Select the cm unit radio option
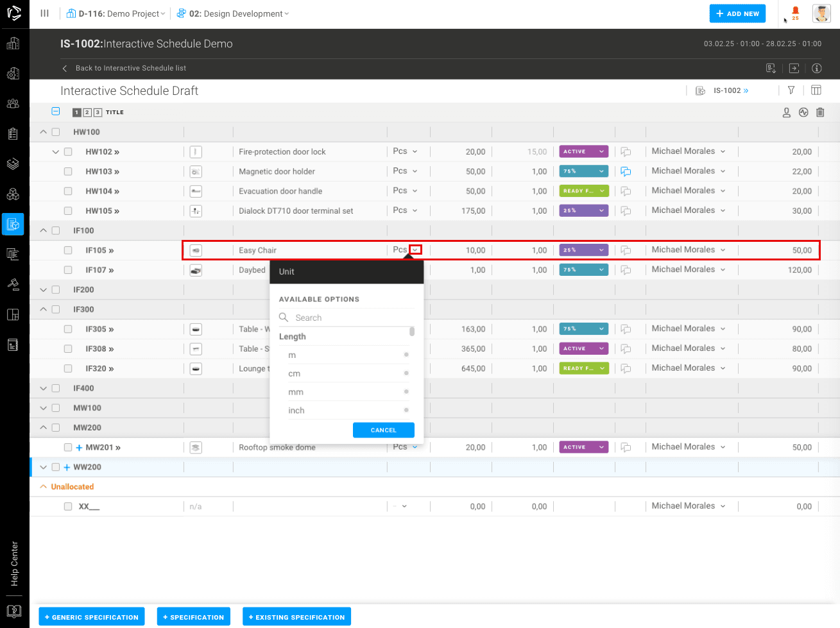Image resolution: width=840 pixels, height=628 pixels. (406, 373)
